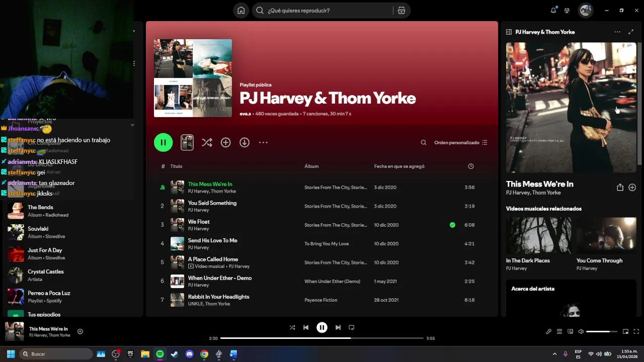Image resolution: width=644 pixels, height=362 pixels.
Task: Open the Browse icon in search bar
Action: pyautogui.click(x=401, y=11)
